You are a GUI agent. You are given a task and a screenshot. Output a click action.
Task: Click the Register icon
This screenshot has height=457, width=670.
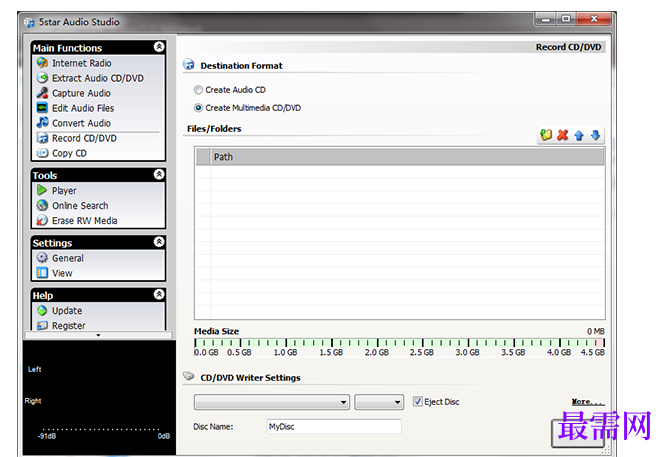pyautogui.click(x=42, y=325)
